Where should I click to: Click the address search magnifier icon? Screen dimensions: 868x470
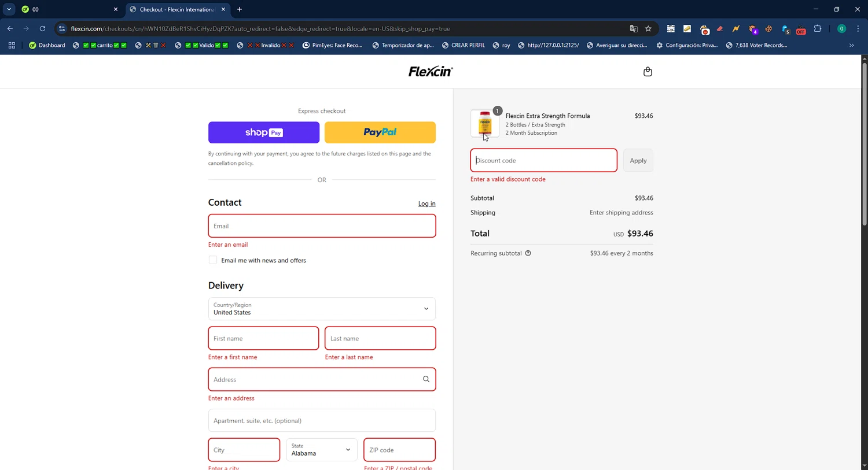click(426, 379)
